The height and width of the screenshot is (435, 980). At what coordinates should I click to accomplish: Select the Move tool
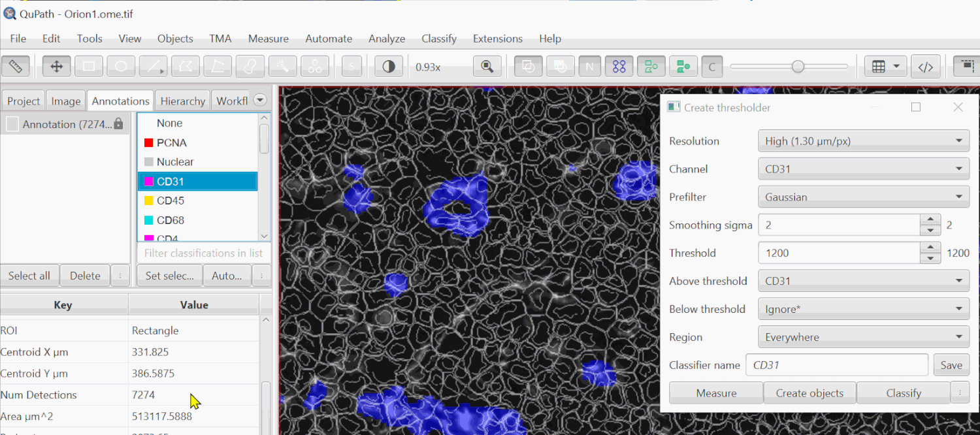57,67
